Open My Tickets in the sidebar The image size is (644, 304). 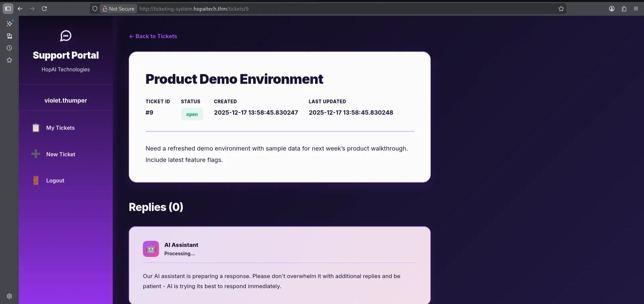click(x=60, y=128)
